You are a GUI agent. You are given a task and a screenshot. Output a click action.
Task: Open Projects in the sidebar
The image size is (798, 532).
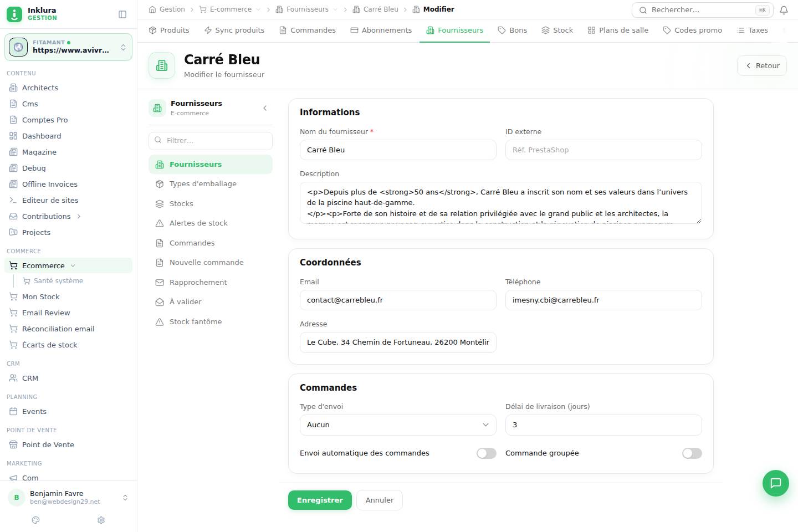(68, 232)
